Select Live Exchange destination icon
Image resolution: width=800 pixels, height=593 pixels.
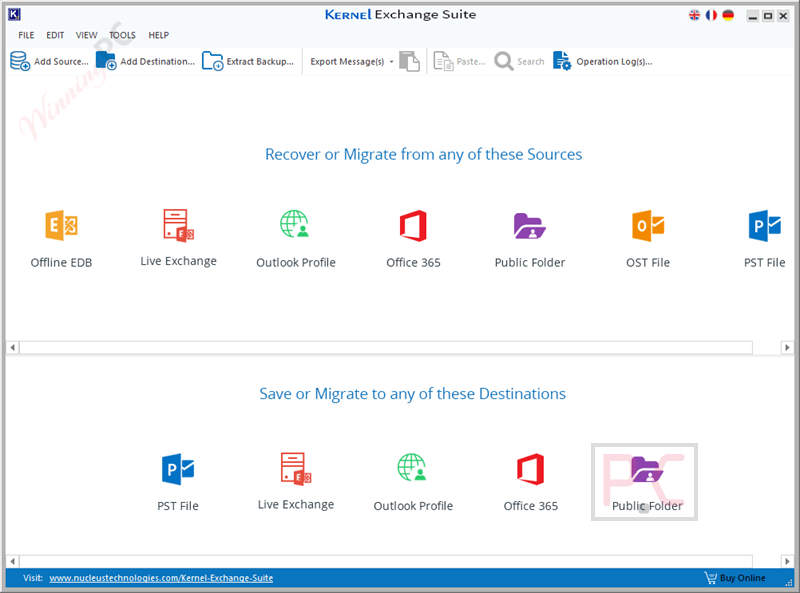click(296, 481)
